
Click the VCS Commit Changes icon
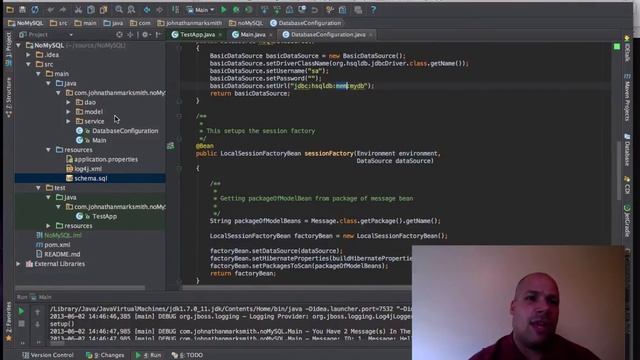[277, 9]
